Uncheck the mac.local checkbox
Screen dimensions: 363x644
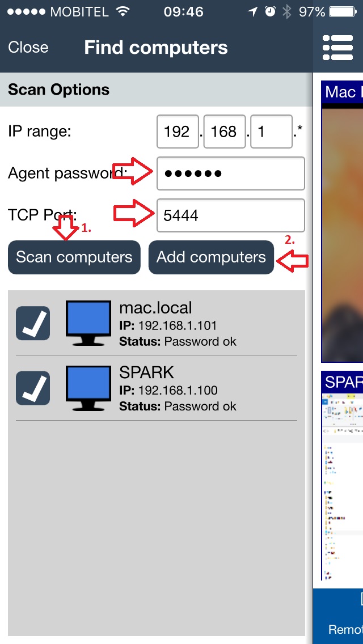33,323
